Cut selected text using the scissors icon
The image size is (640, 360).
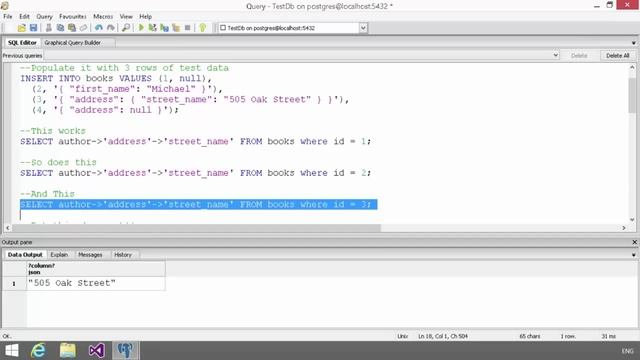(x=49, y=28)
